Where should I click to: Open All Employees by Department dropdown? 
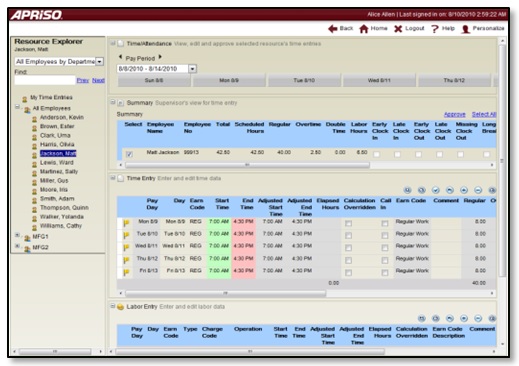[x=99, y=62]
